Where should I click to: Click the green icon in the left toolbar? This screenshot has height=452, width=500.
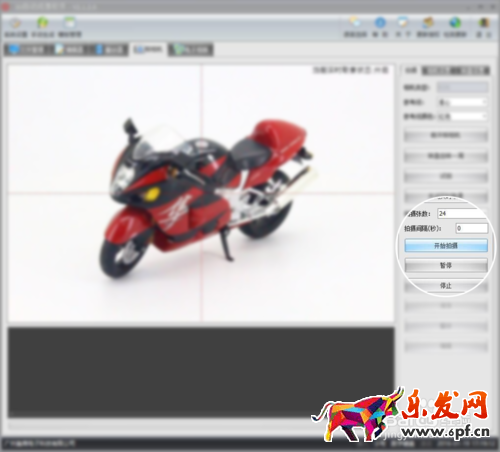(x=43, y=23)
